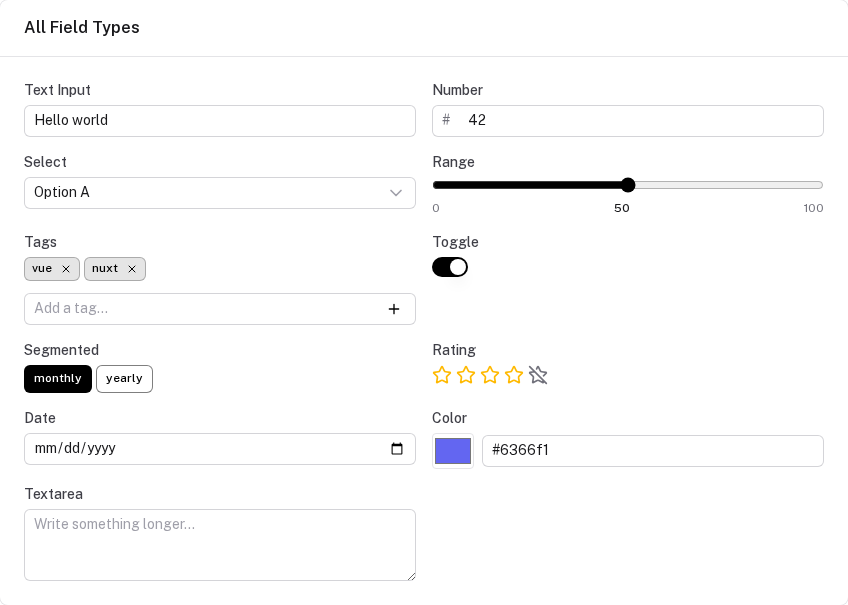Set rating to two stars
Screen dimensions: 848x605
(466, 375)
